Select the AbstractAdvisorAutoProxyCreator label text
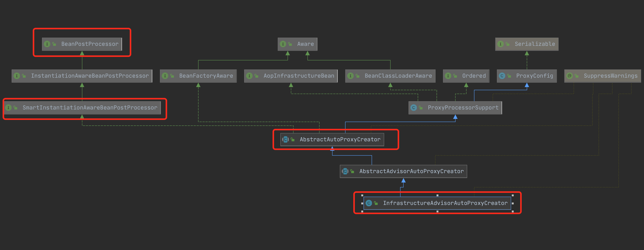The image size is (644, 250). click(x=411, y=171)
